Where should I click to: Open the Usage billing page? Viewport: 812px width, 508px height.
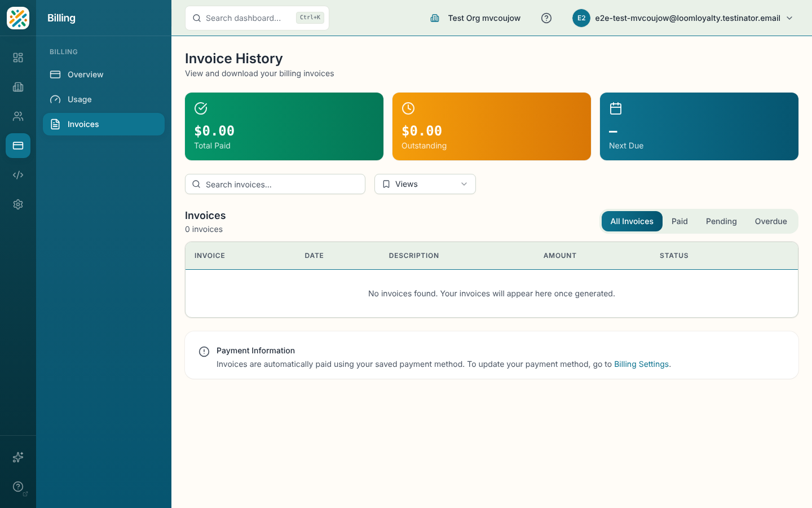click(104, 99)
